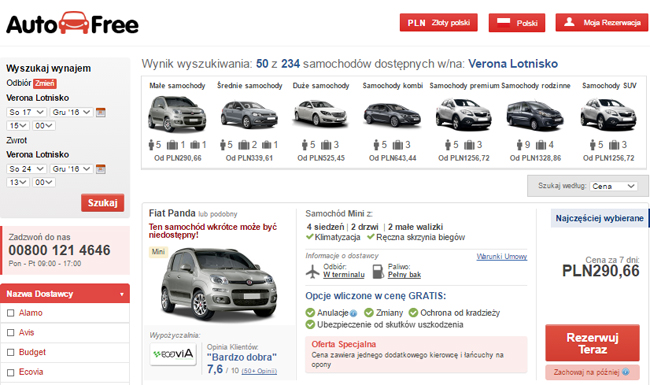Click price Od PLN1328,86 under rodzinne
650x385 pixels.
point(535,158)
